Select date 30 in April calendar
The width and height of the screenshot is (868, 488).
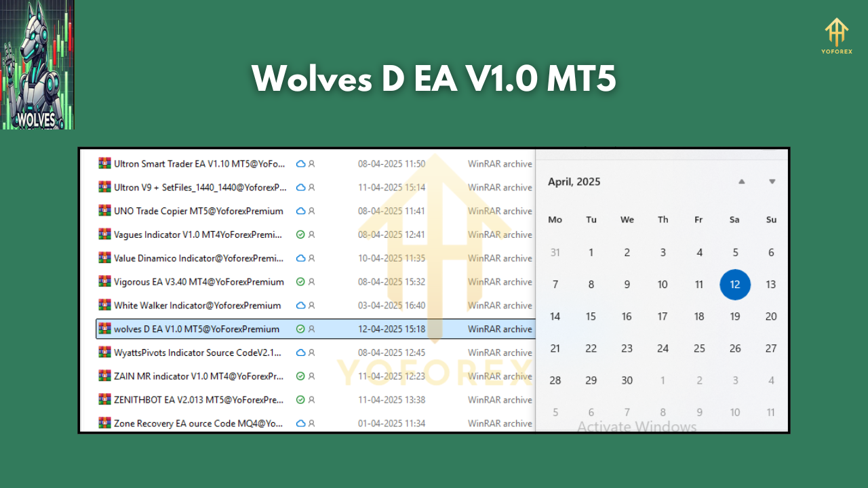627,380
